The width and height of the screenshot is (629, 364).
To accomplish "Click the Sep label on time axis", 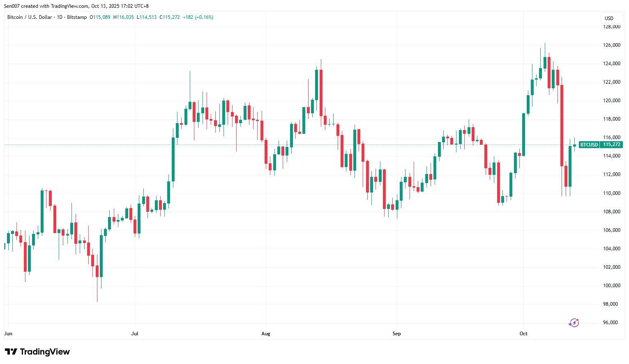I will [x=396, y=334].
